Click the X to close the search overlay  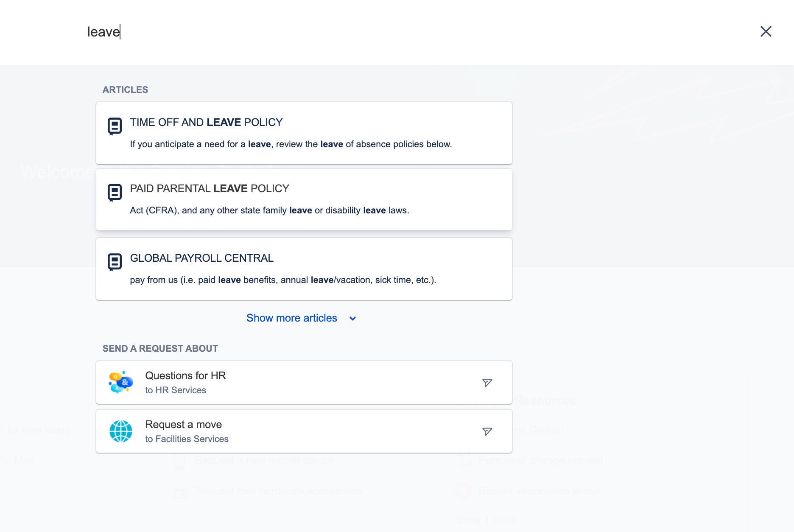[x=766, y=31]
